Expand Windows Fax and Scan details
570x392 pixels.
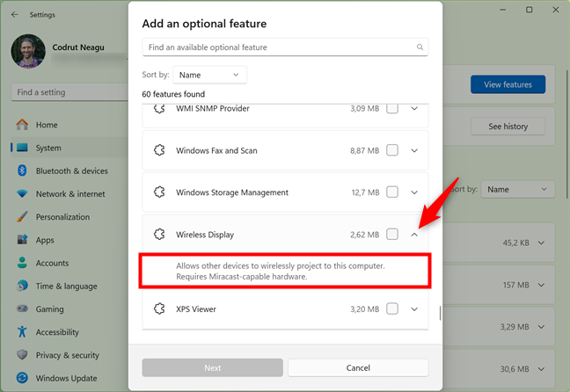(x=414, y=150)
